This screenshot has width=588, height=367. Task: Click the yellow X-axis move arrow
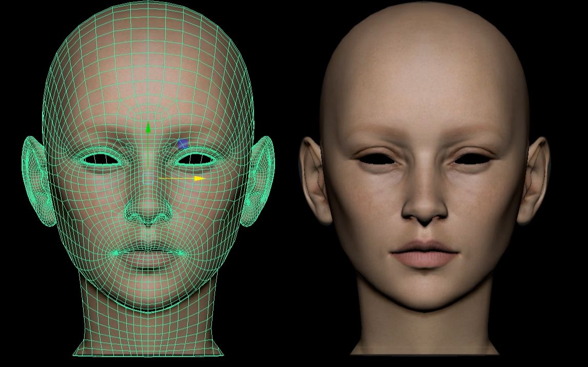(x=200, y=179)
